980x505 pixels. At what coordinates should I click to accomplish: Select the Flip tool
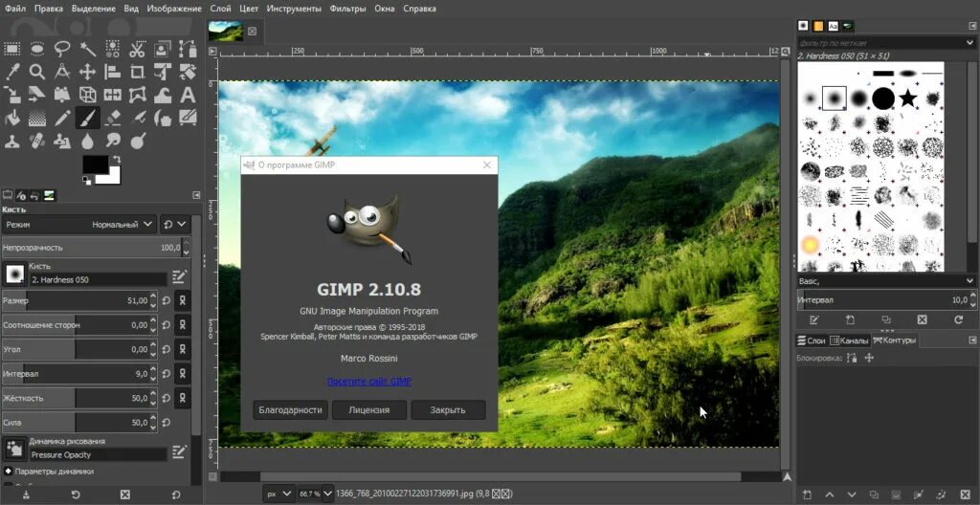pos(113,95)
